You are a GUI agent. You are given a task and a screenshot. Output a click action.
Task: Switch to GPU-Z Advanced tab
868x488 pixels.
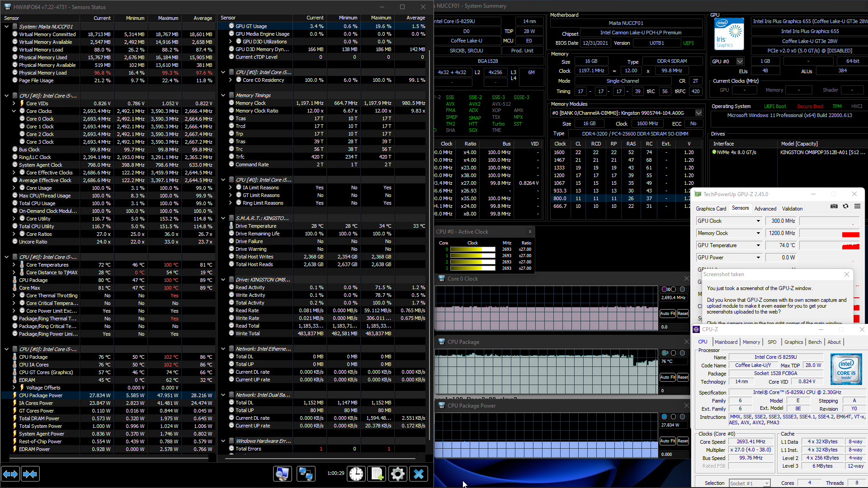[765, 208]
